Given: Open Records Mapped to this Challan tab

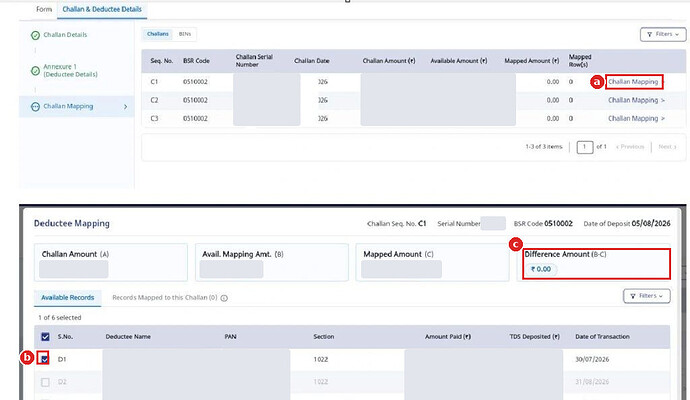Looking at the screenshot, I should coord(165,297).
